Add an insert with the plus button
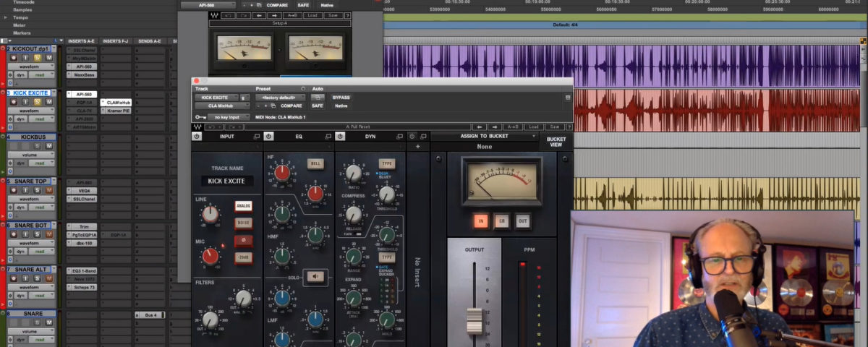The image size is (868, 347). point(417,146)
